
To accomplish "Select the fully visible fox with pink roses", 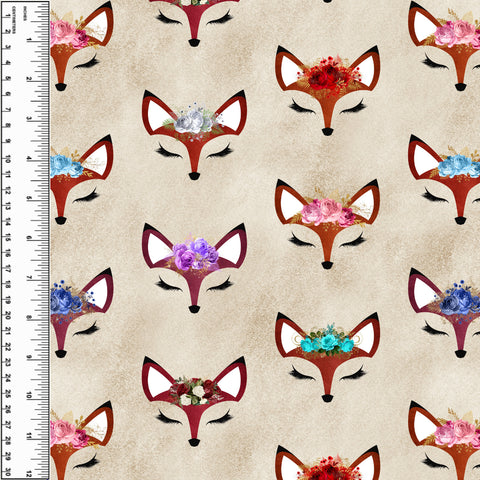I will point(327,224).
